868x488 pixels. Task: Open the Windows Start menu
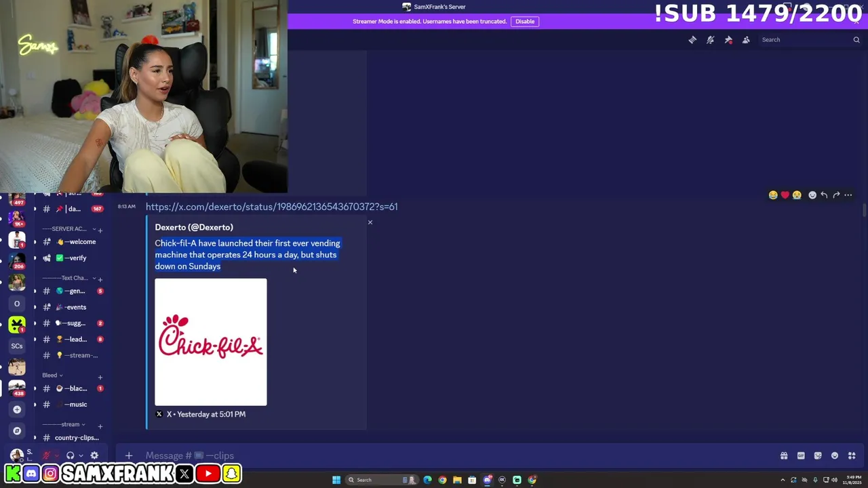(x=336, y=480)
